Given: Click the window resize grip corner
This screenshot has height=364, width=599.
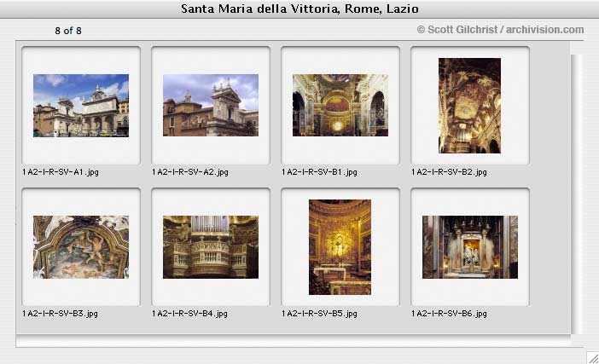Looking at the screenshot, I should pos(592,358).
